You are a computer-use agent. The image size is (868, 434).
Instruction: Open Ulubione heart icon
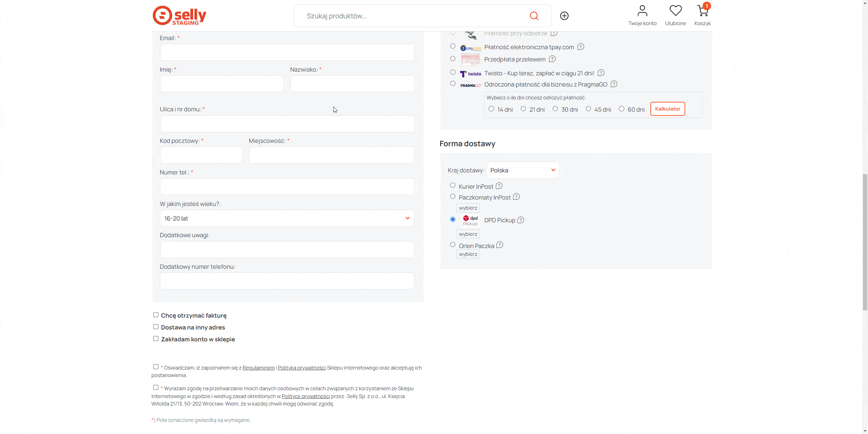(x=675, y=11)
